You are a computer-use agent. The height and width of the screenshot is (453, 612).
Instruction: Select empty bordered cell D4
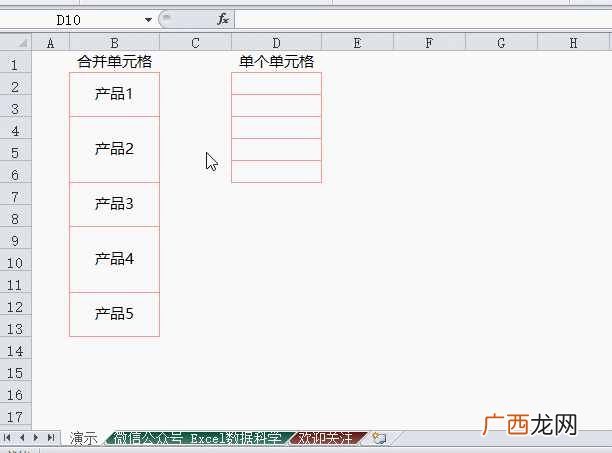tap(276, 127)
